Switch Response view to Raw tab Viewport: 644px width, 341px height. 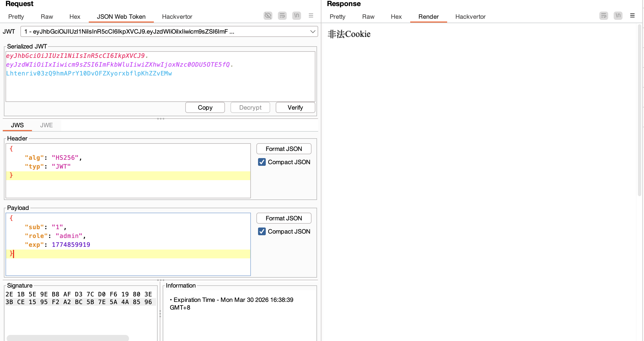(x=368, y=17)
